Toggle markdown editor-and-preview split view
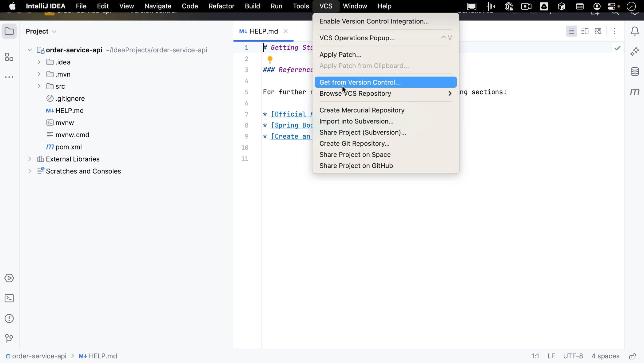The image size is (644, 363). 585,31
